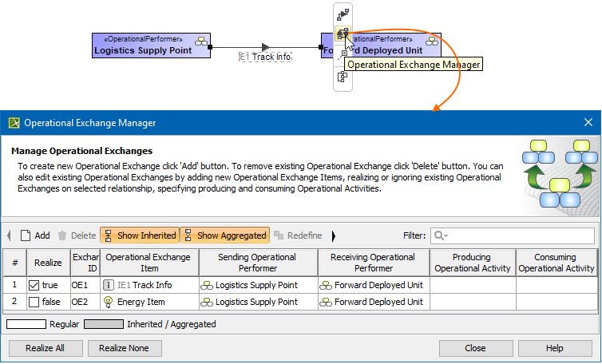Click the Delete toolbar button

coord(77,235)
